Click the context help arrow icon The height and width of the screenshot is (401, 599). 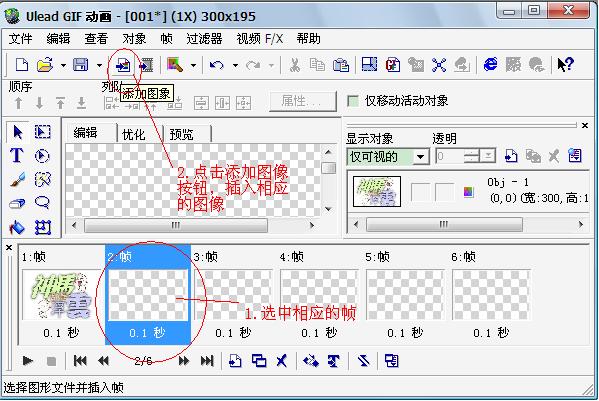coord(565,65)
